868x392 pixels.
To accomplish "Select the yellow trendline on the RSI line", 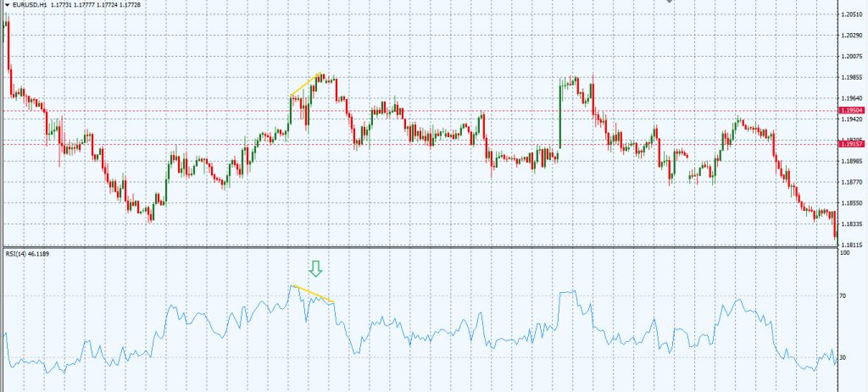I will tap(312, 294).
